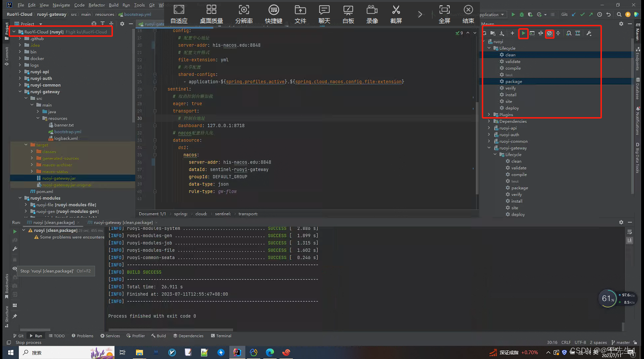Viewport: 644px width, 359px height.
Task: Run Maven build with the green play icon
Action: coord(523,33)
